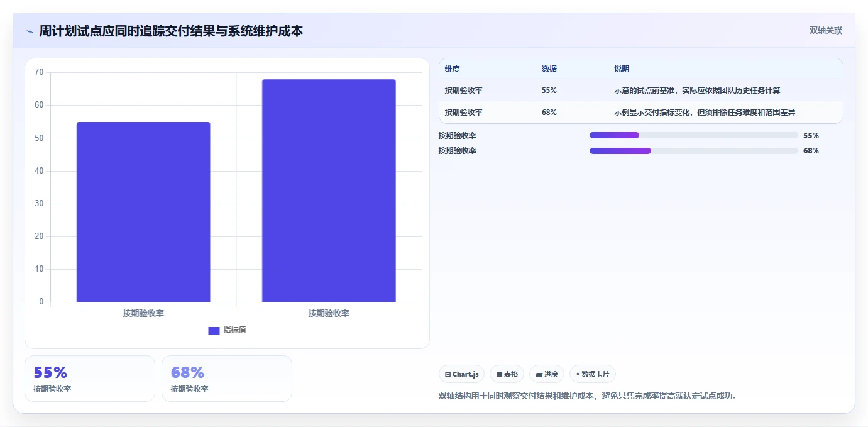Click the 说明 column header

pos(622,69)
